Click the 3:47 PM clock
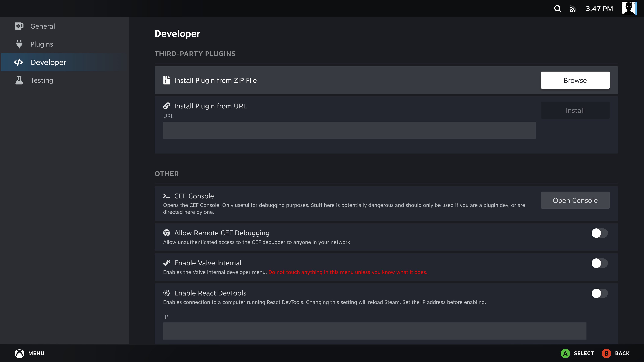 click(599, 9)
